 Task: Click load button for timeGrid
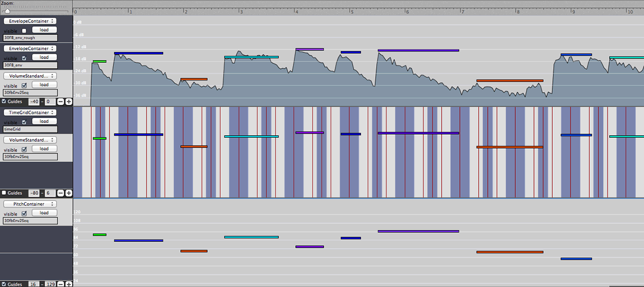tap(44, 122)
